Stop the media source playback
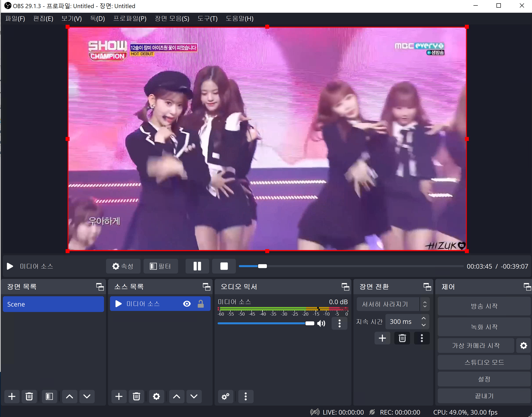Screen dimensions: 532x417 tap(224, 266)
